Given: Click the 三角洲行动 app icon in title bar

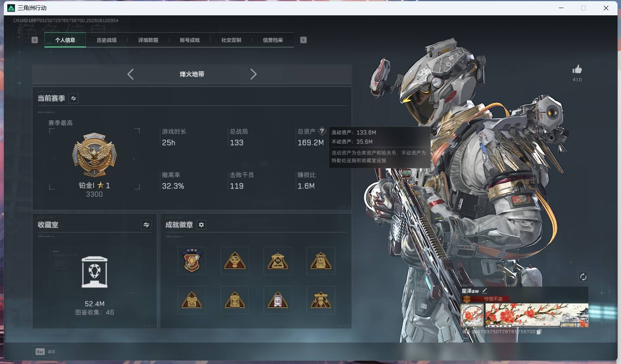Looking at the screenshot, I should (x=11, y=8).
